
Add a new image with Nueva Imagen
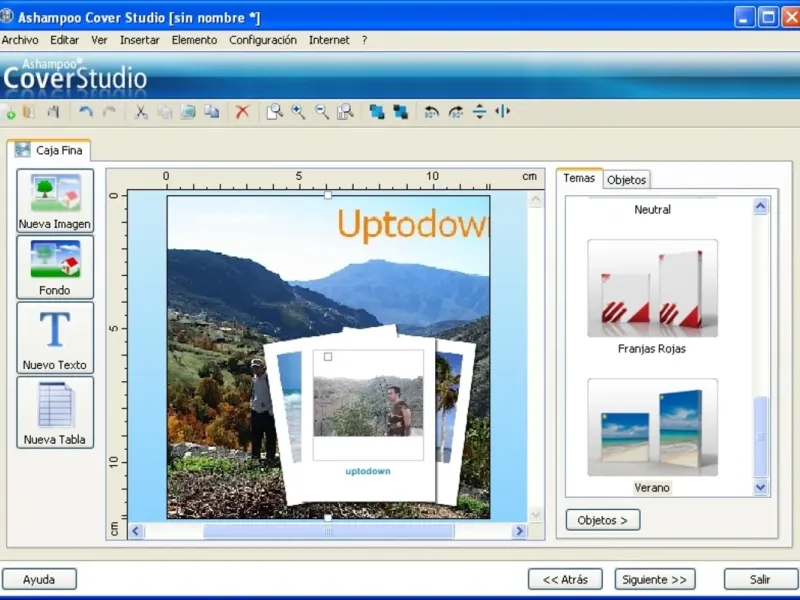55,201
